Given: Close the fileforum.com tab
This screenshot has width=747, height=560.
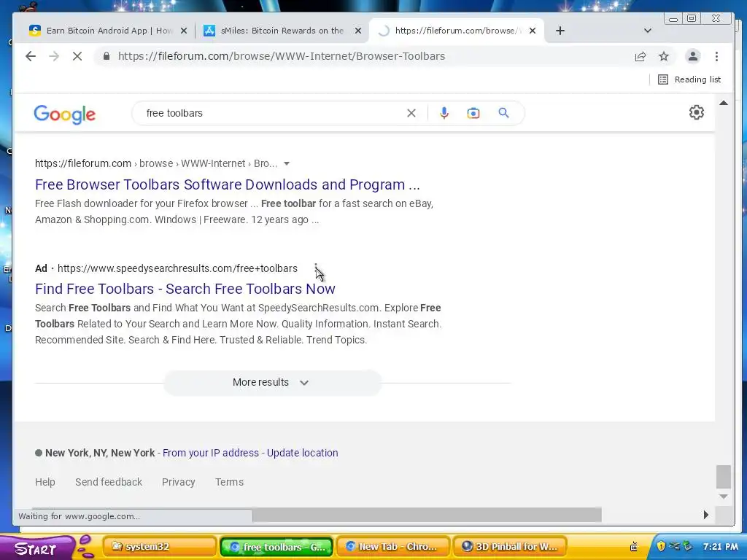Looking at the screenshot, I should (x=533, y=31).
